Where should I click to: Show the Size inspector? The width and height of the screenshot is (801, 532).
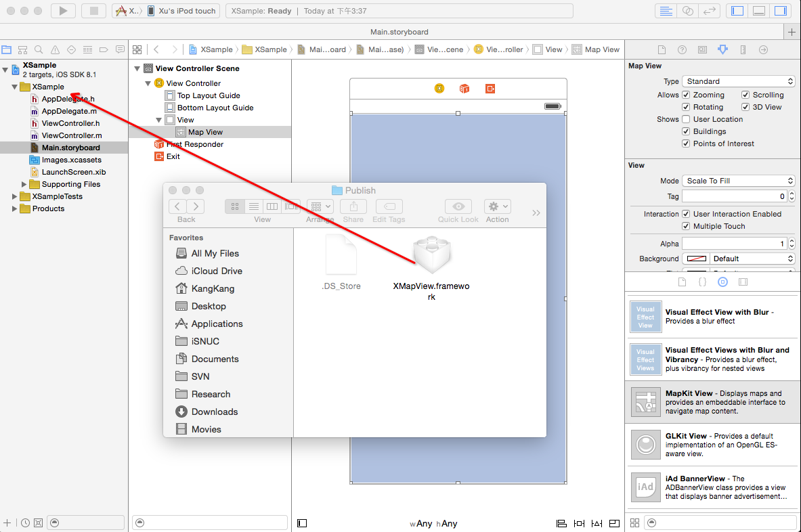(743, 49)
